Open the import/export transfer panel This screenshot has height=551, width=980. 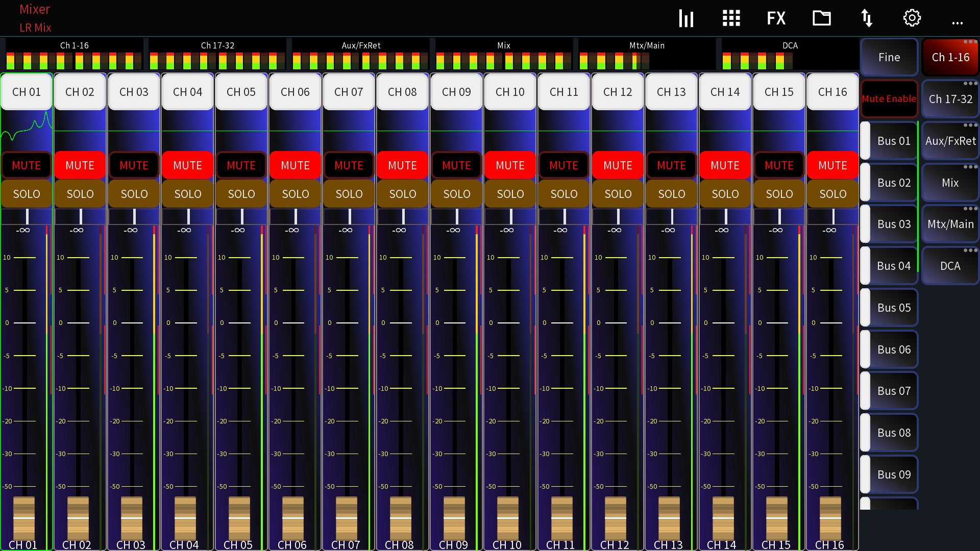click(867, 18)
